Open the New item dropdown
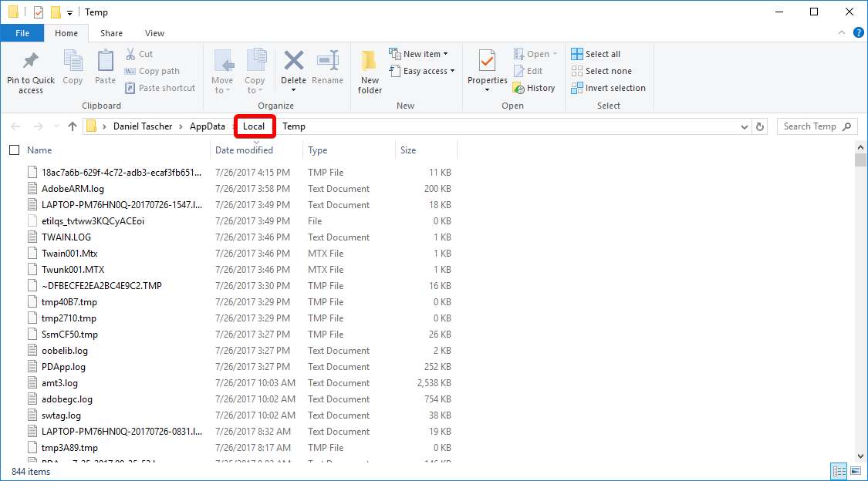 click(418, 54)
